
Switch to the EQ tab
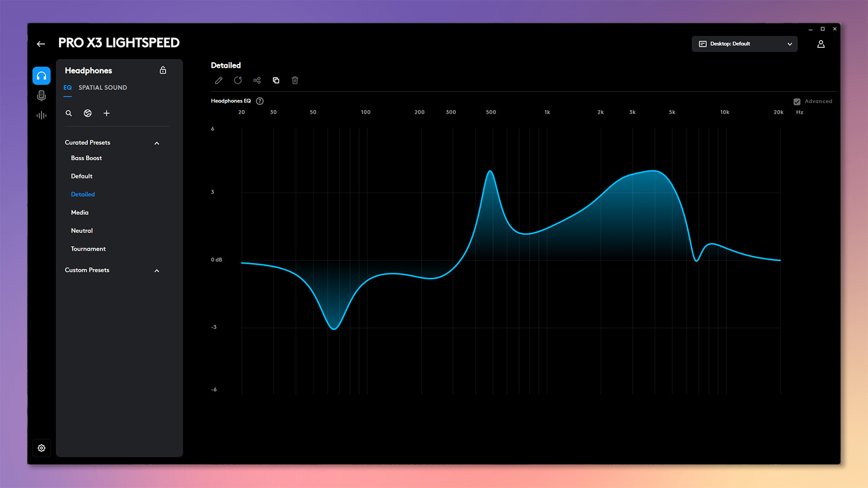click(67, 88)
